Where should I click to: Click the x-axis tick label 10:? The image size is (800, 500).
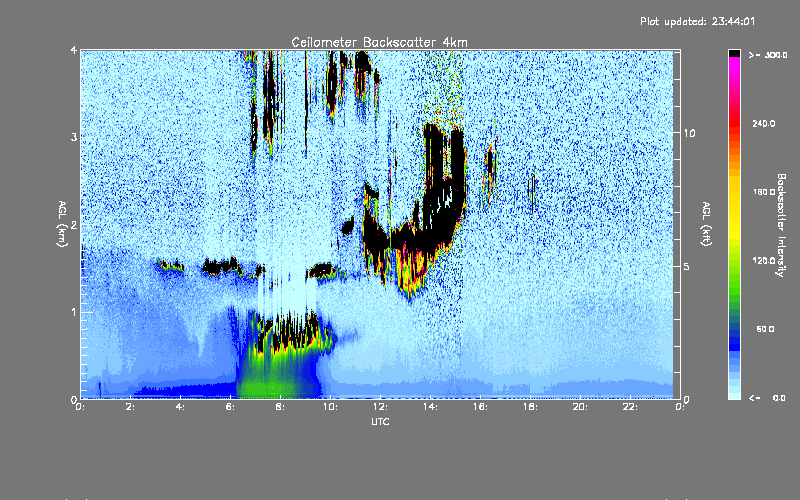pos(330,407)
